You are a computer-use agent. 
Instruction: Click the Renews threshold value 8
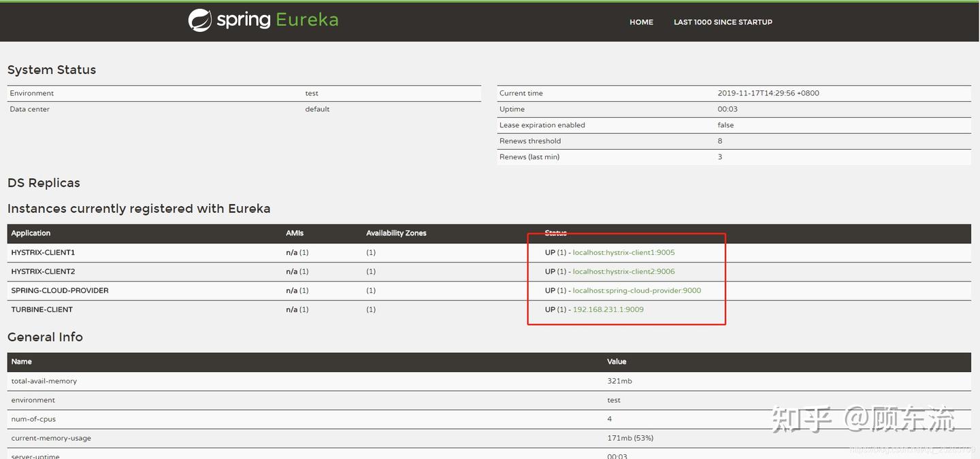tap(720, 141)
